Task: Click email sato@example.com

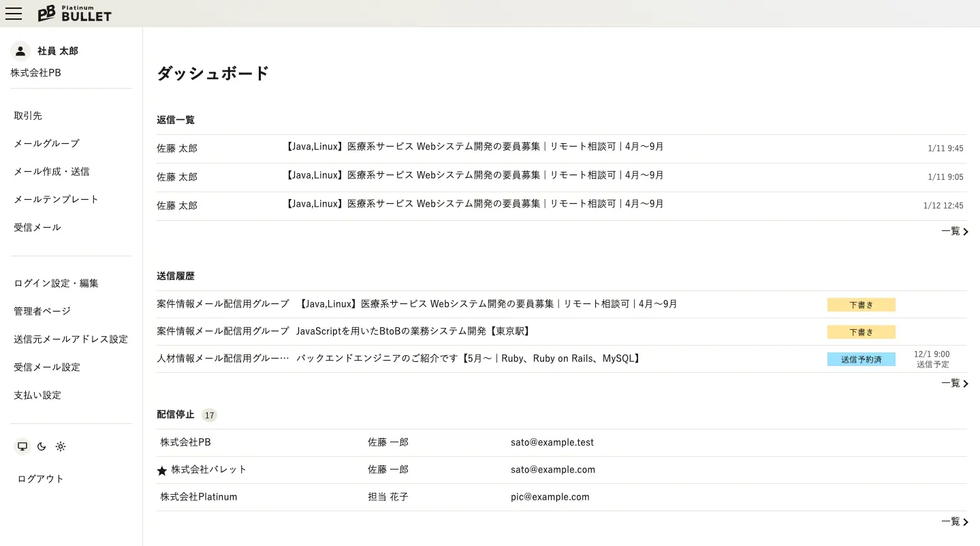Action: point(553,470)
